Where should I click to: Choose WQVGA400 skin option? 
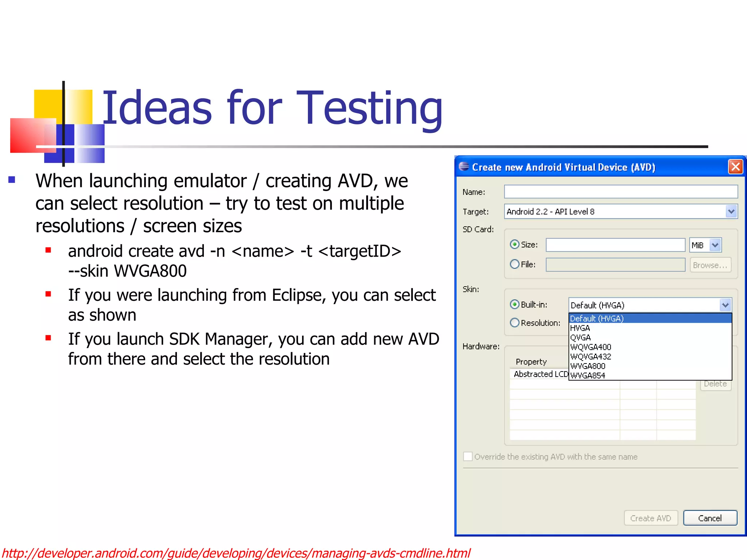pyautogui.click(x=591, y=347)
